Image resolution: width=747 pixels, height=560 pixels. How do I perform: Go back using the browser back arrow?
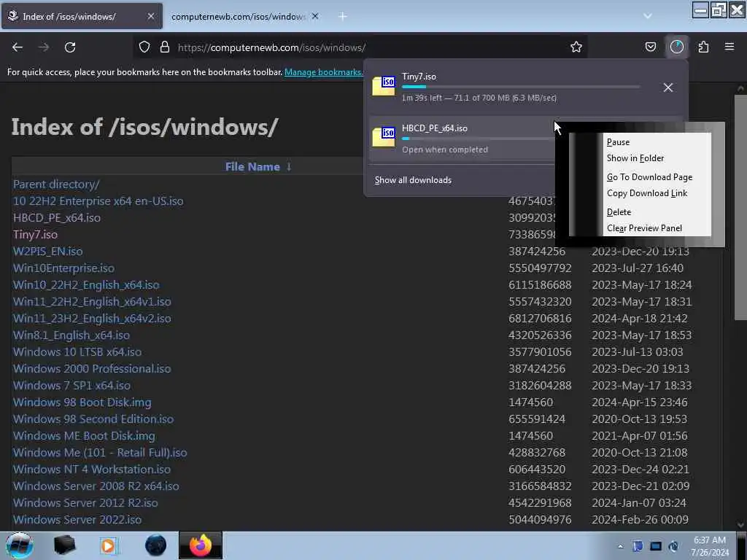pos(18,47)
